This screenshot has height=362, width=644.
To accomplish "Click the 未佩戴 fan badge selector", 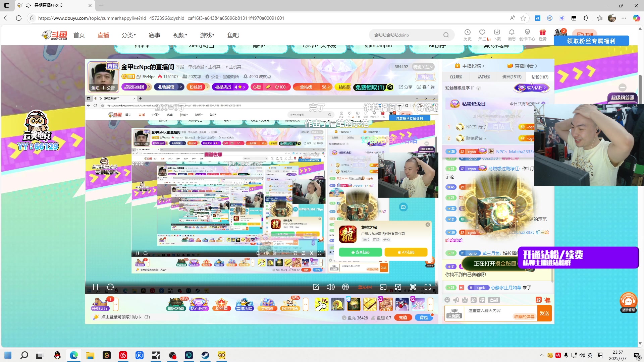I will click(x=454, y=313).
